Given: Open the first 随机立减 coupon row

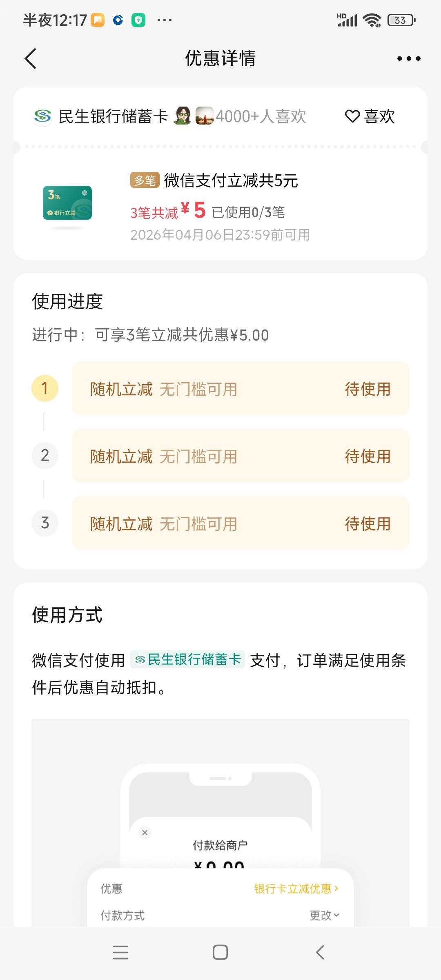Looking at the screenshot, I should (x=241, y=388).
